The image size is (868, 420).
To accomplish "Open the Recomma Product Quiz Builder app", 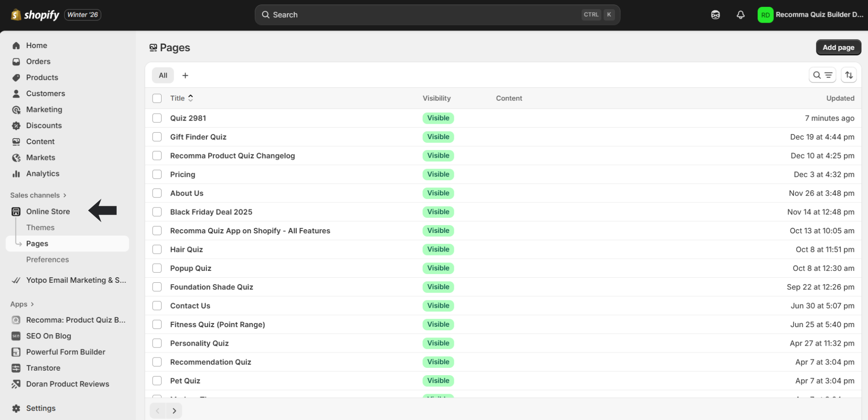I will coord(75,320).
